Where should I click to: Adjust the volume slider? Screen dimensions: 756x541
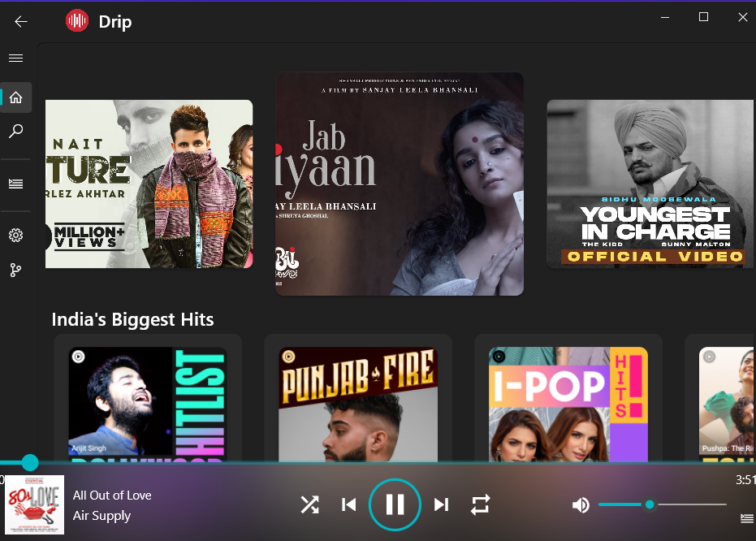[663, 504]
